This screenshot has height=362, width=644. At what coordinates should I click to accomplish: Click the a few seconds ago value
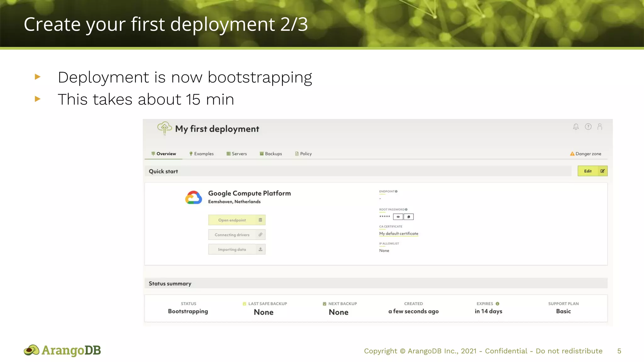point(414,311)
